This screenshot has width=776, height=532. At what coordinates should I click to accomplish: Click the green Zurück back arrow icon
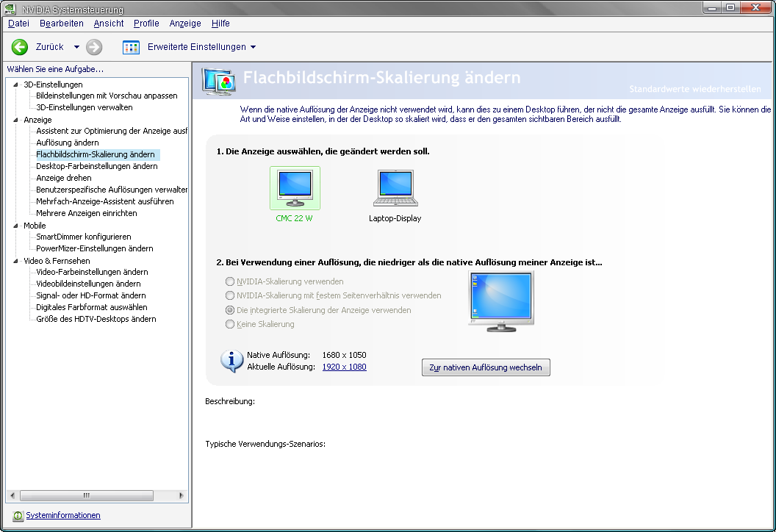(x=20, y=47)
